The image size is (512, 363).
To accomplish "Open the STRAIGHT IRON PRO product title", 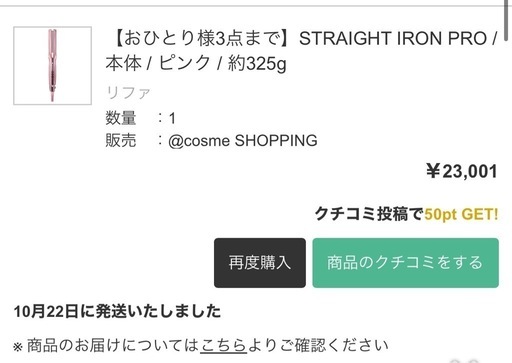I will (301, 51).
